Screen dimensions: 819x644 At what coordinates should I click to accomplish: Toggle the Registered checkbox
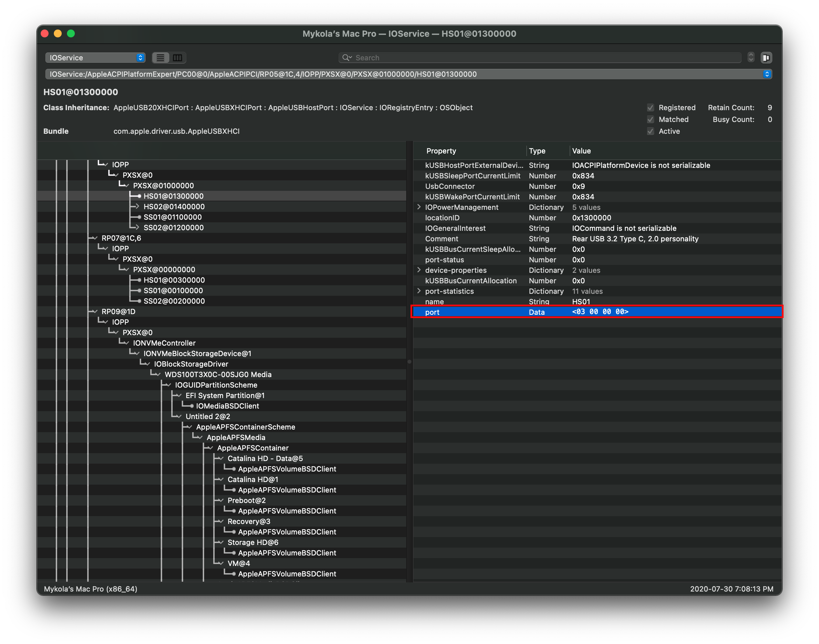(650, 108)
